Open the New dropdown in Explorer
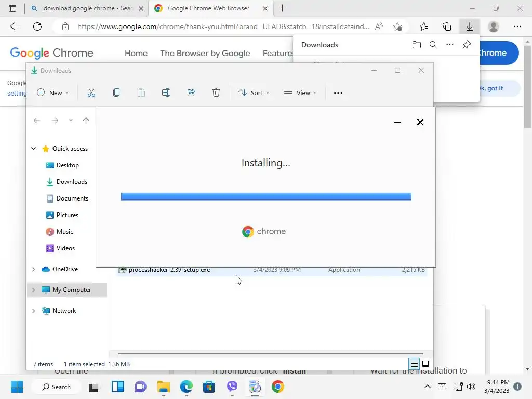This screenshot has height=399, width=532. 53,92
